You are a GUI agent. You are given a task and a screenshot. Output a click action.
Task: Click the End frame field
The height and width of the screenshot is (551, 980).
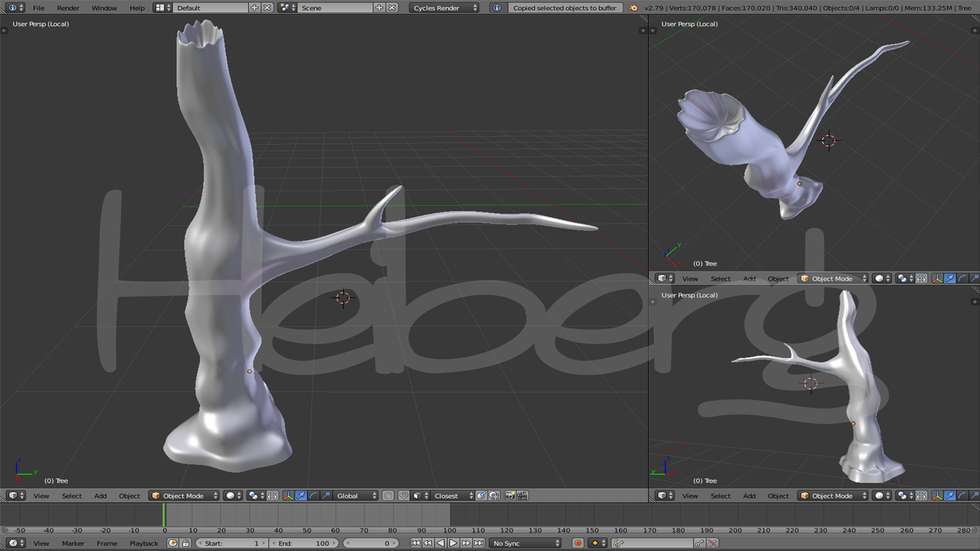point(305,543)
